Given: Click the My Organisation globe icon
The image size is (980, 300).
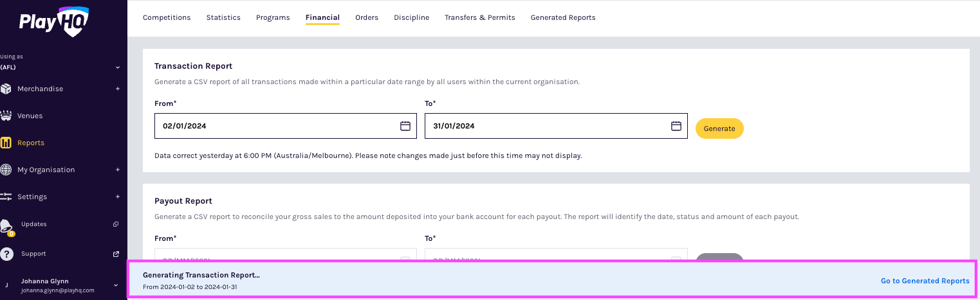Looking at the screenshot, I should (x=6, y=170).
